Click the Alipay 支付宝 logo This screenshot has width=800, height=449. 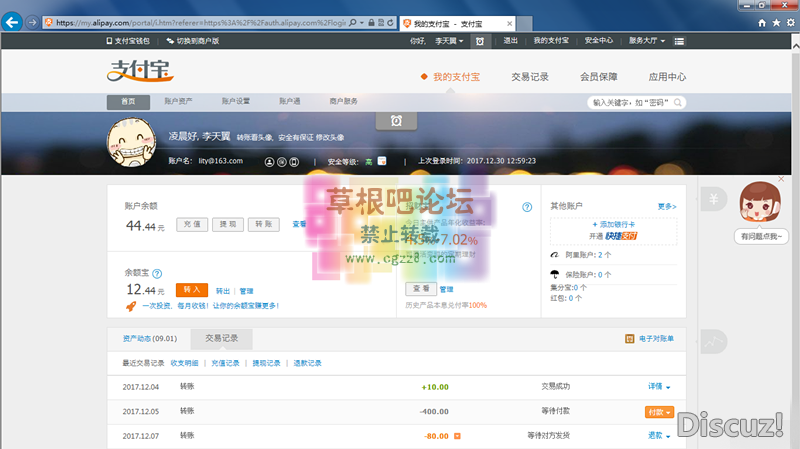140,70
